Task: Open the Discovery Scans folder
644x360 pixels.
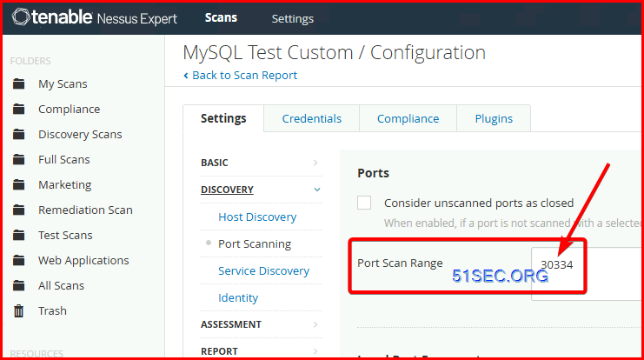Action: (80, 135)
